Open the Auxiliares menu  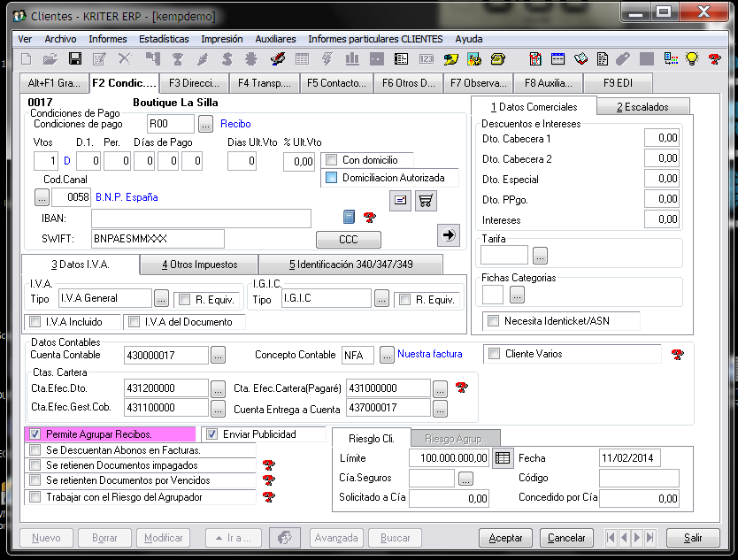(275, 39)
